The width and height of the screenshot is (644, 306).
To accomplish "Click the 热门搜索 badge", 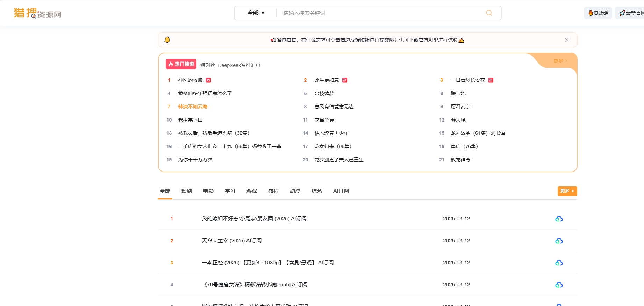I will click(181, 64).
